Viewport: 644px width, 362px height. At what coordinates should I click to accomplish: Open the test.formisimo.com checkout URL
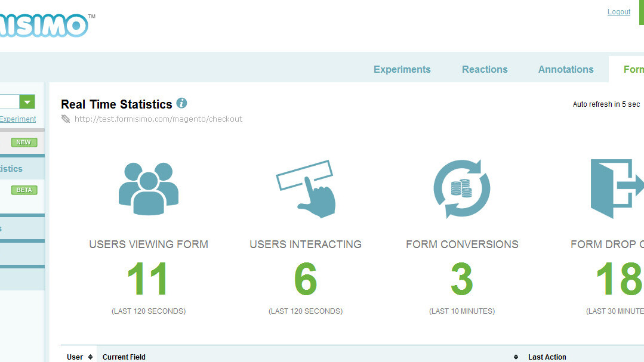click(x=158, y=119)
